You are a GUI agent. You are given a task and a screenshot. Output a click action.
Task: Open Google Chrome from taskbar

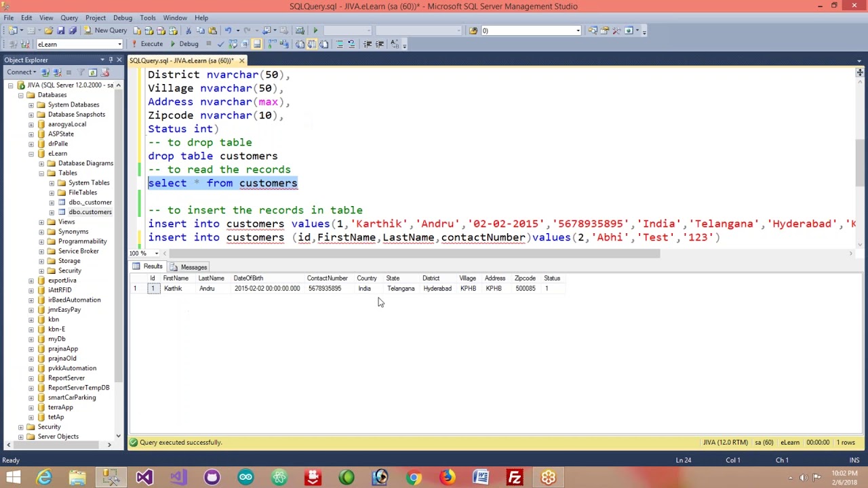[414, 478]
